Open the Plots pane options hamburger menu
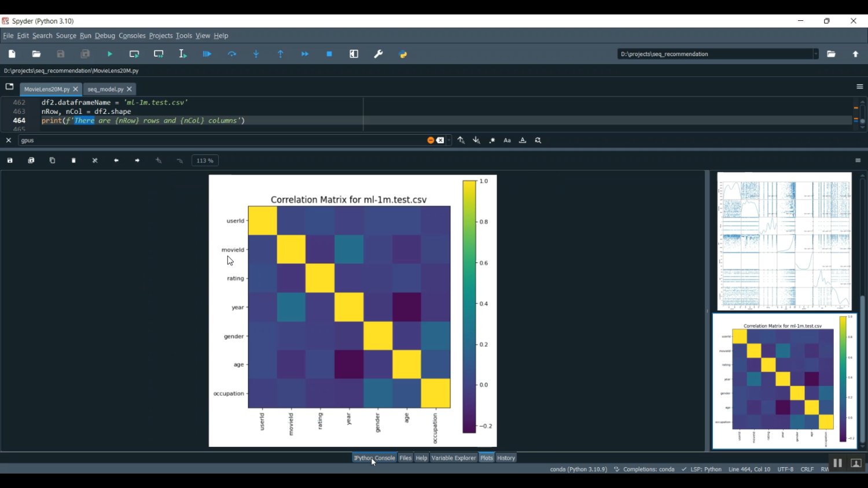Image resolution: width=868 pixels, height=488 pixels. (x=859, y=160)
